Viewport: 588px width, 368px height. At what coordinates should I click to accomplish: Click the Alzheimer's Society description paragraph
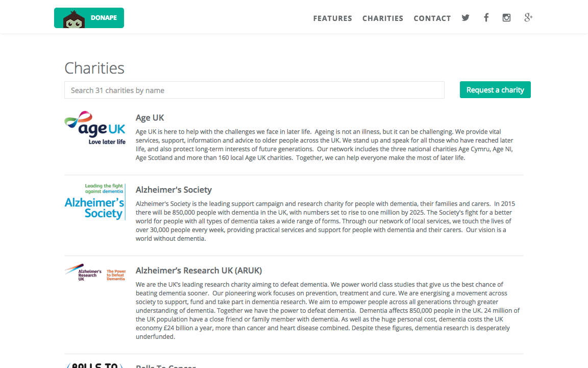[x=326, y=221]
